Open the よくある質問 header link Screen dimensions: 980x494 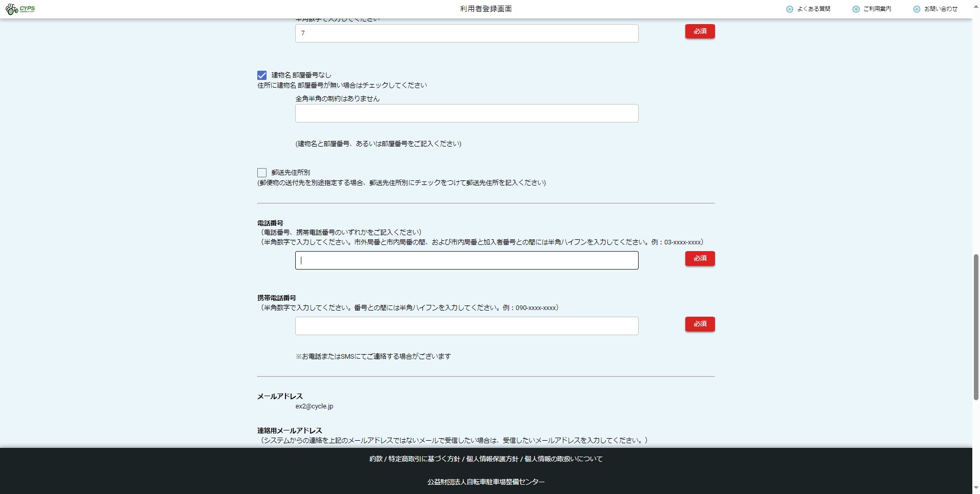(813, 9)
